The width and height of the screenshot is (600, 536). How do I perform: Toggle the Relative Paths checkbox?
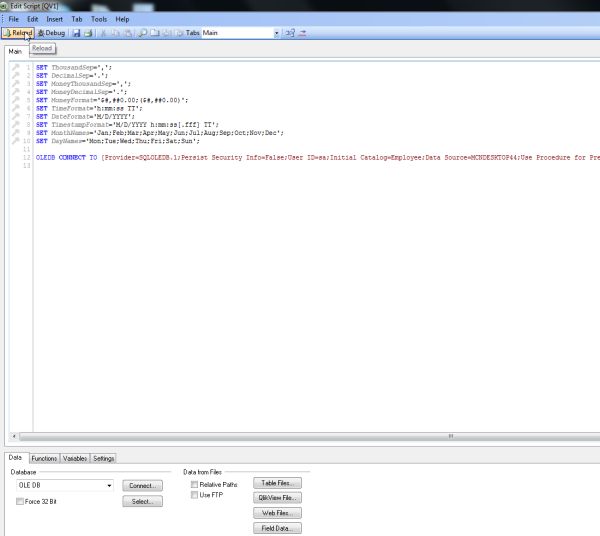coord(194,485)
